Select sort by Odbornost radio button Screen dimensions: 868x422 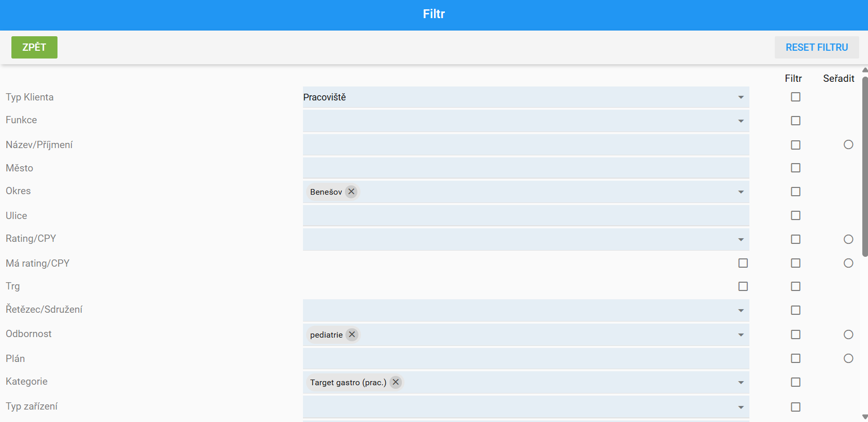pos(848,334)
